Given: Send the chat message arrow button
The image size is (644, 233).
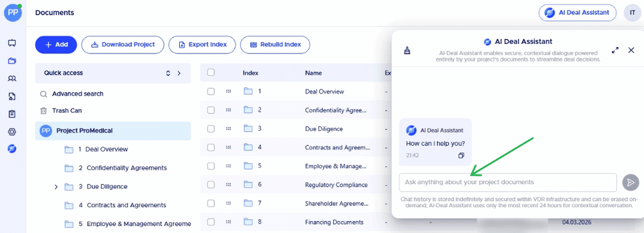Looking at the screenshot, I should pyautogui.click(x=630, y=183).
